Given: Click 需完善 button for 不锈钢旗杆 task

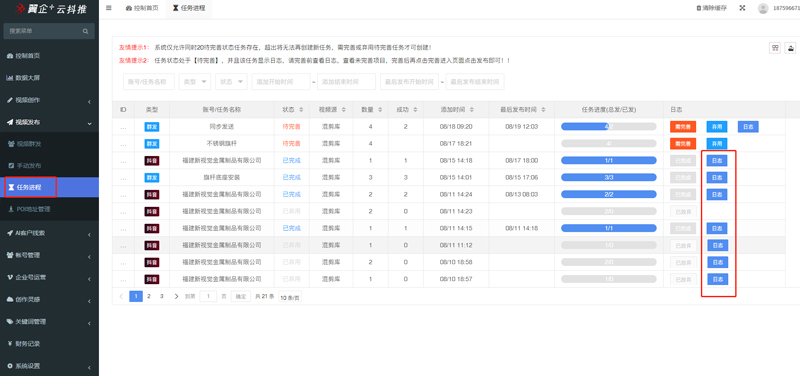Looking at the screenshot, I should click(x=683, y=144).
